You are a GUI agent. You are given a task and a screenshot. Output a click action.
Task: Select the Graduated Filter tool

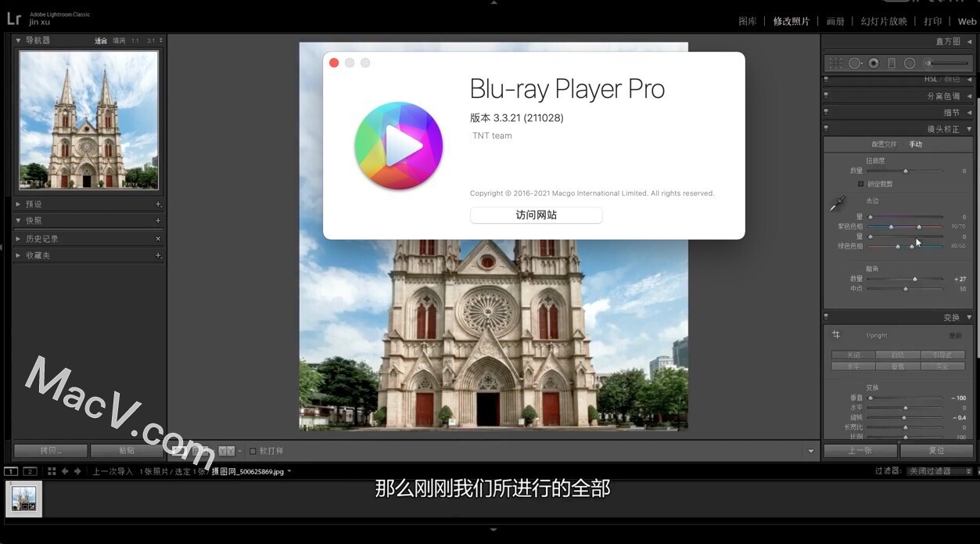pyautogui.click(x=892, y=63)
